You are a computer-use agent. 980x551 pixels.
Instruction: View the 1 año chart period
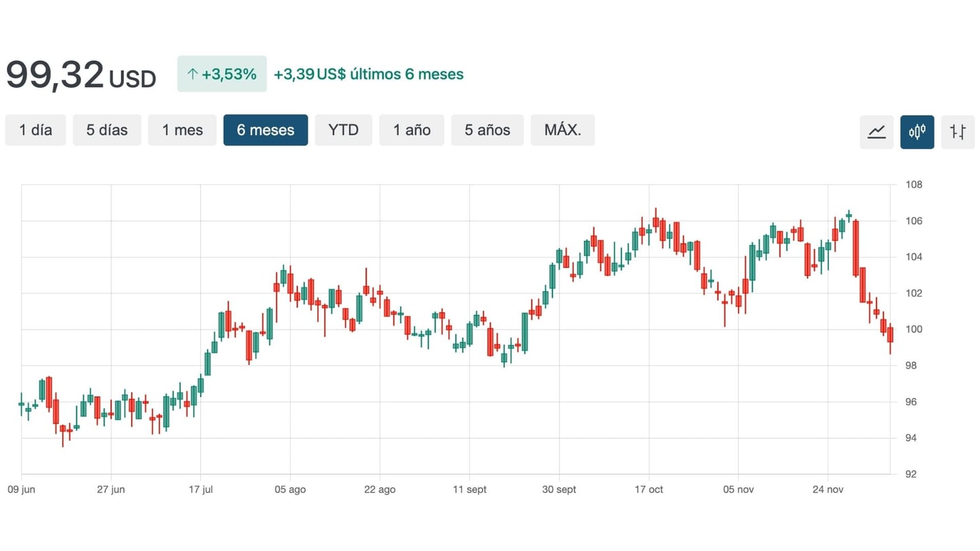click(412, 130)
